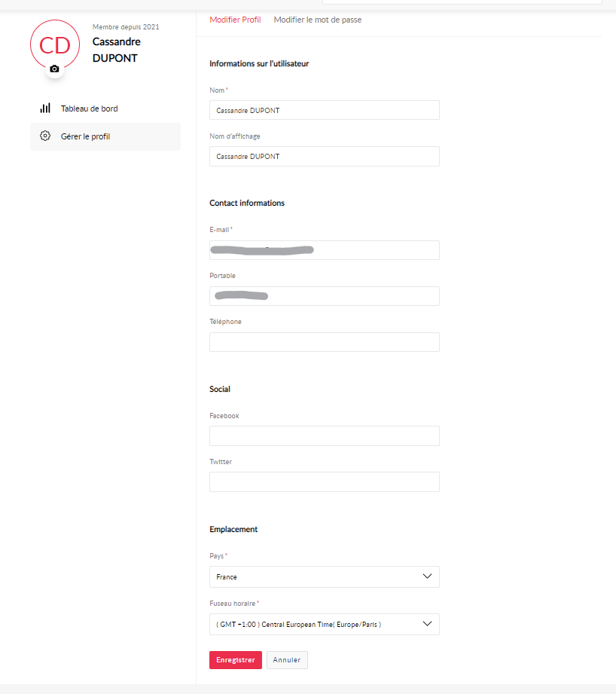Open the Pays dropdown showing France
This screenshot has width=616, height=694.
[x=325, y=576]
